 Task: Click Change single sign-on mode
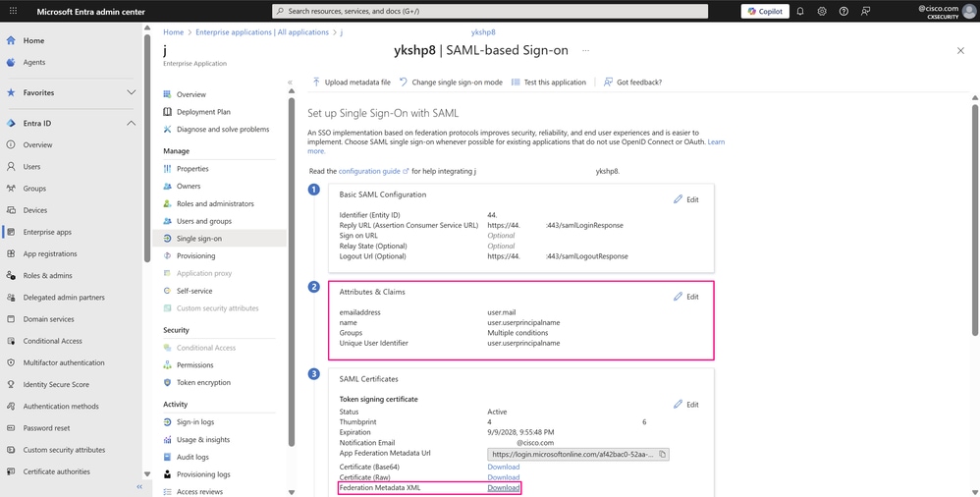pos(451,82)
